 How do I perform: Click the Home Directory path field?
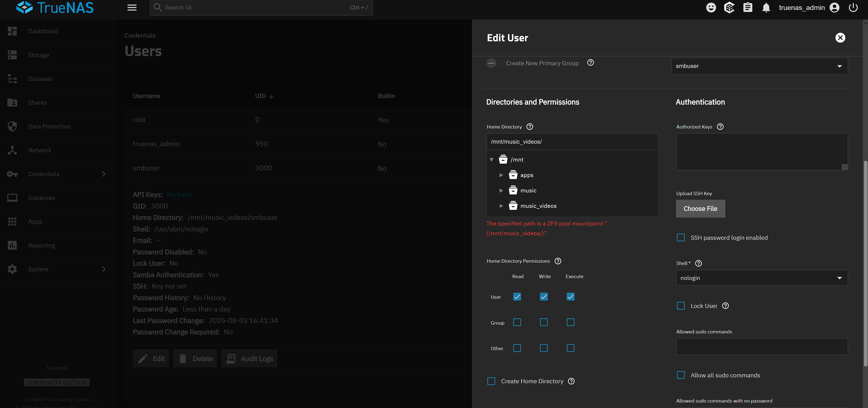point(572,141)
